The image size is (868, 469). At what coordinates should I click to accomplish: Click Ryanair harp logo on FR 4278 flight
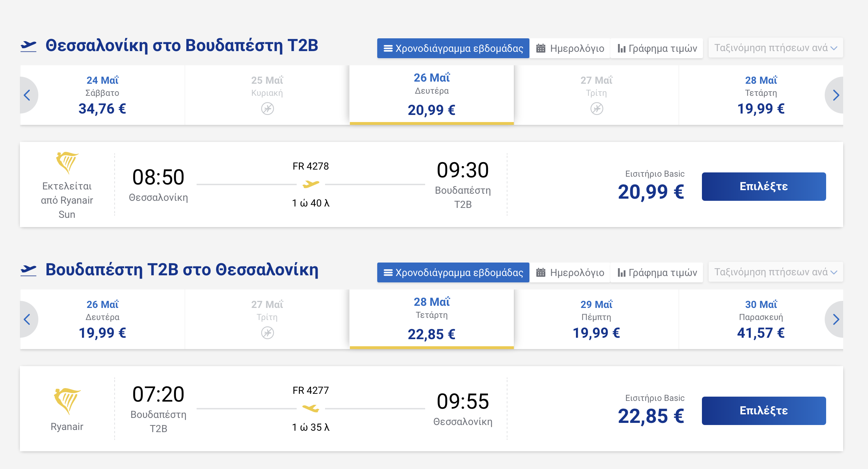coord(67,163)
